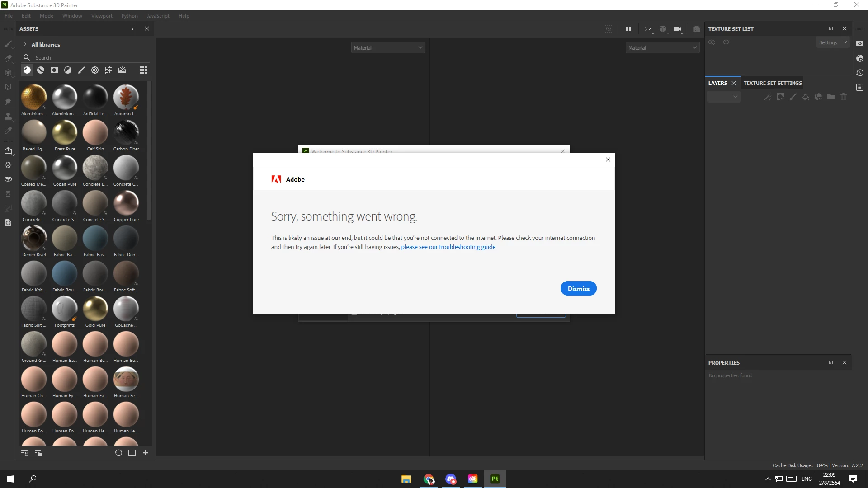The width and height of the screenshot is (868, 488).
Task: Open Display settings icon on right dock
Action: (x=860, y=44)
